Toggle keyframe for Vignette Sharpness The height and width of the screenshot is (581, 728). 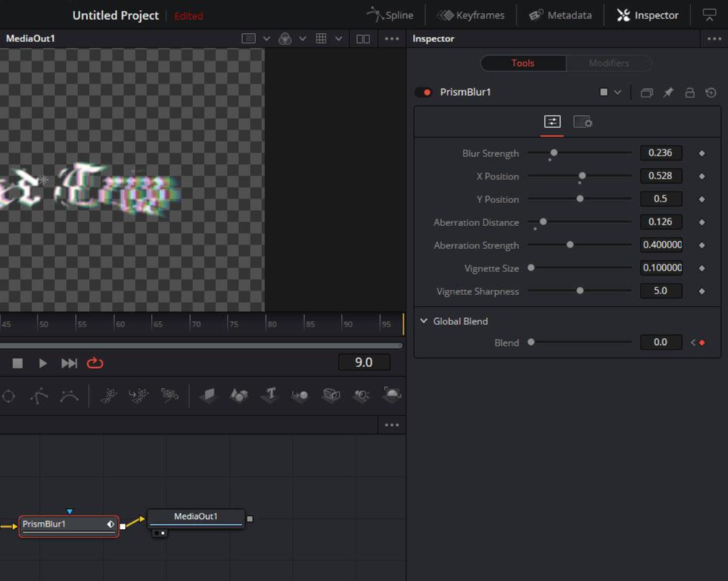point(701,291)
